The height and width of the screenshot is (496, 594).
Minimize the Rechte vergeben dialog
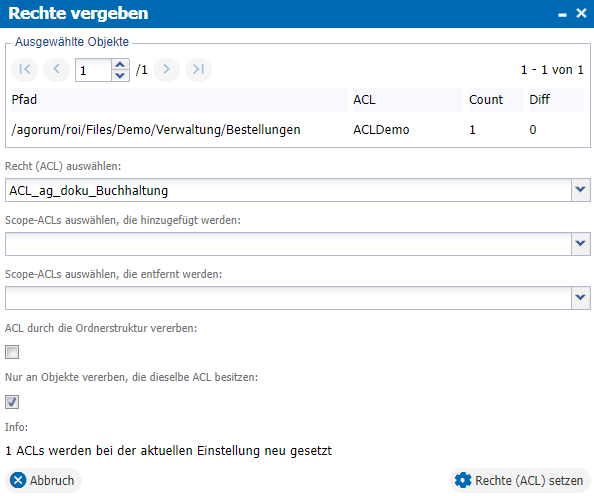(562, 14)
